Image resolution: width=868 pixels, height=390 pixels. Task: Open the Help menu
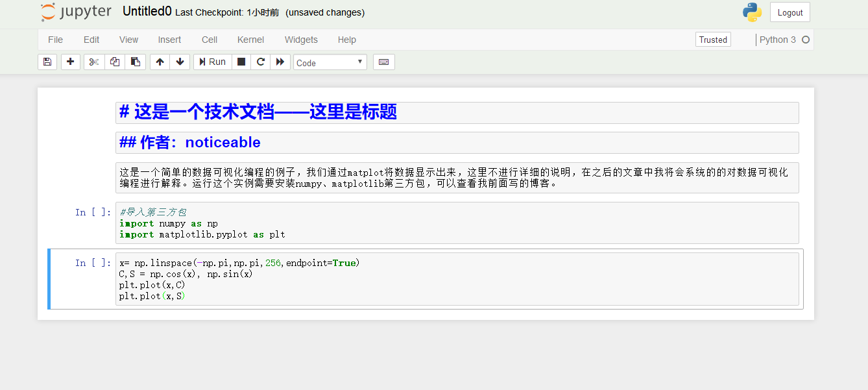point(347,40)
